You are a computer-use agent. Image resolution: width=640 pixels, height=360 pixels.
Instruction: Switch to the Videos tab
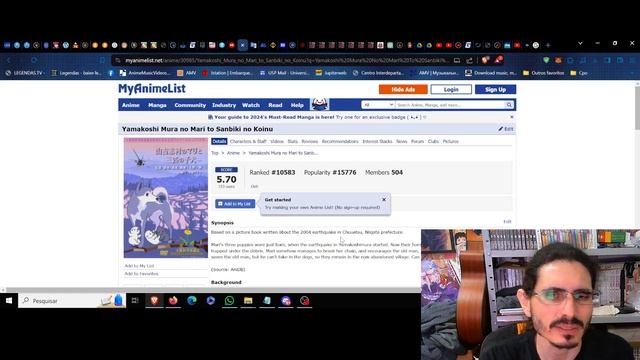[277, 141]
